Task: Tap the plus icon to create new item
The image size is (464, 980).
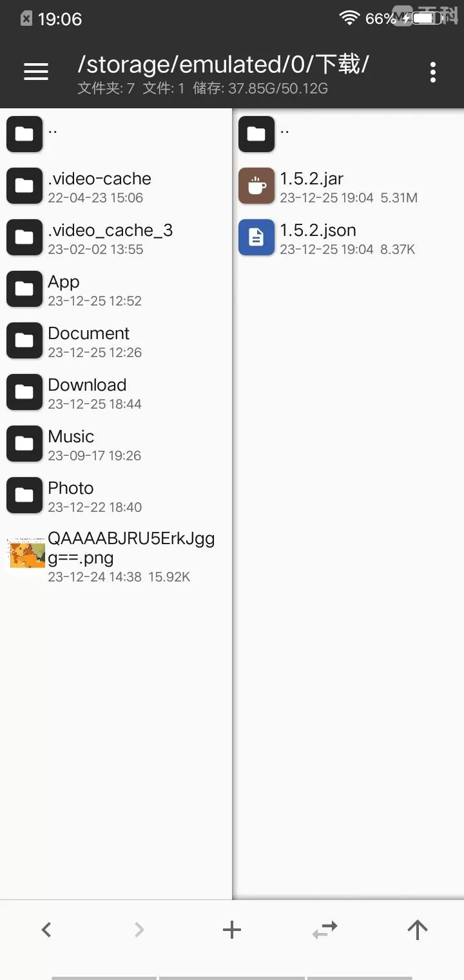Action: [231, 929]
